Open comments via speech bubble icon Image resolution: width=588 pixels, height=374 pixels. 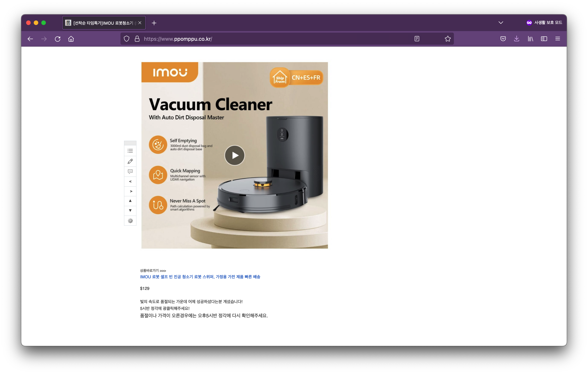(x=130, y=171)
